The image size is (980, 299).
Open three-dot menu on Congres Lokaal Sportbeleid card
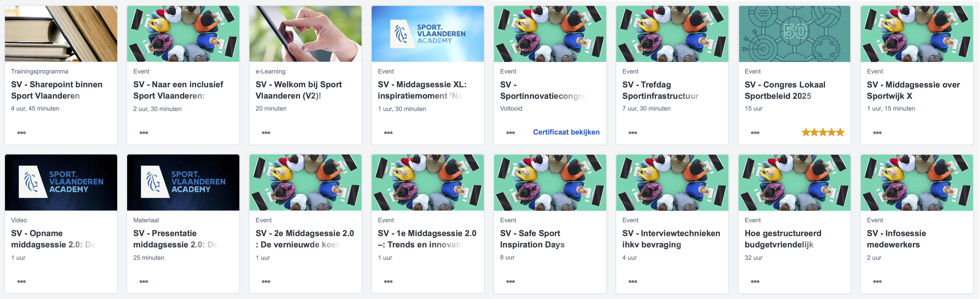pyautogui.click(x=755, y=133)
